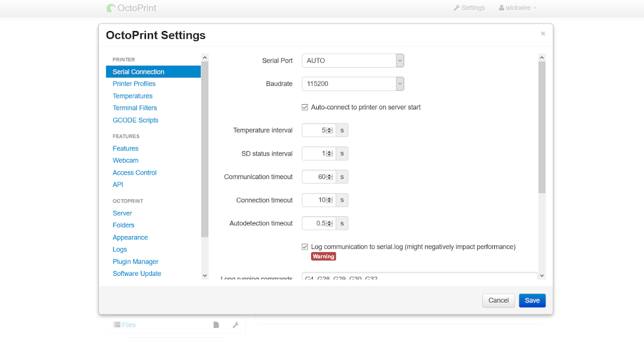Open Printer Profiles settings

tap(134, 84)
